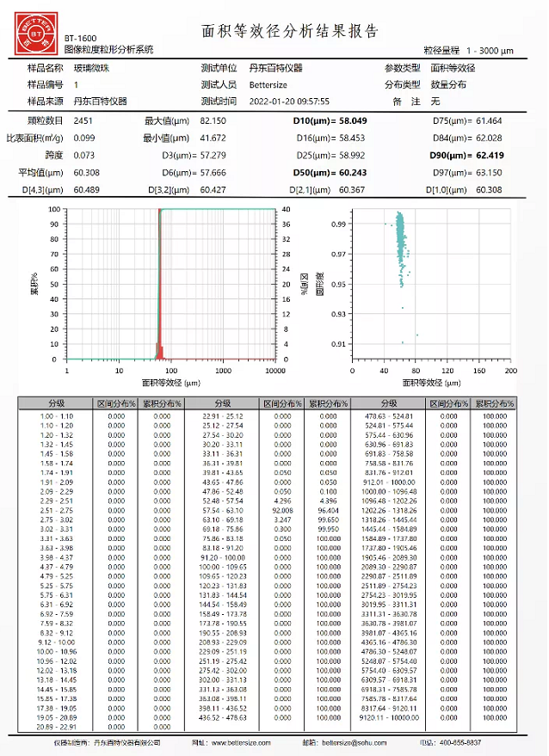
Task: Click the test time 2022-01-20 09:57:55
Action: 289,101
